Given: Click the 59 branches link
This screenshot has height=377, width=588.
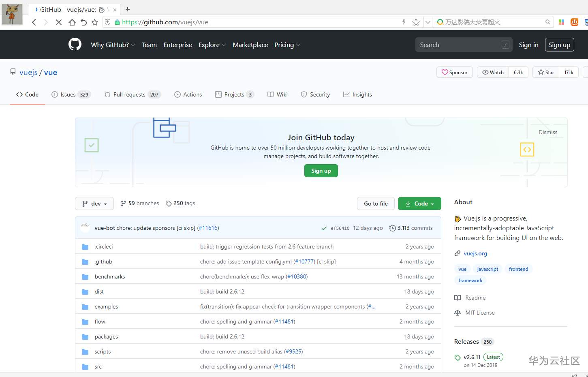Looking at the screenshot, I should pyautogui.click(x=140, y=203).
